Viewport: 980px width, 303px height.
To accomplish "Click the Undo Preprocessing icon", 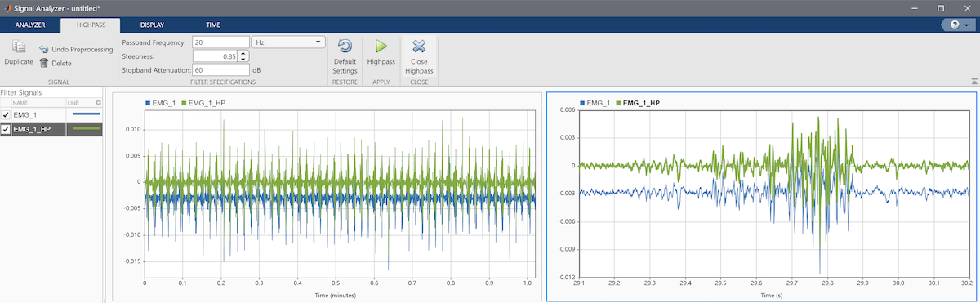I will click(x=43, y=50).
